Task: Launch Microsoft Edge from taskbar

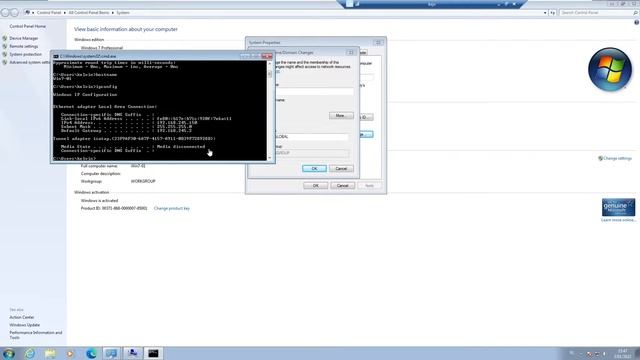Action: [91, 353]
